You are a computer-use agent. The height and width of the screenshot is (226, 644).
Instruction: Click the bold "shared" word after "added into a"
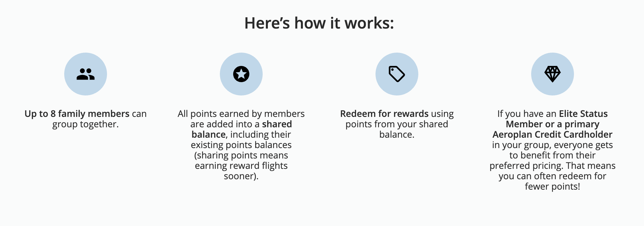pos(277,124)
